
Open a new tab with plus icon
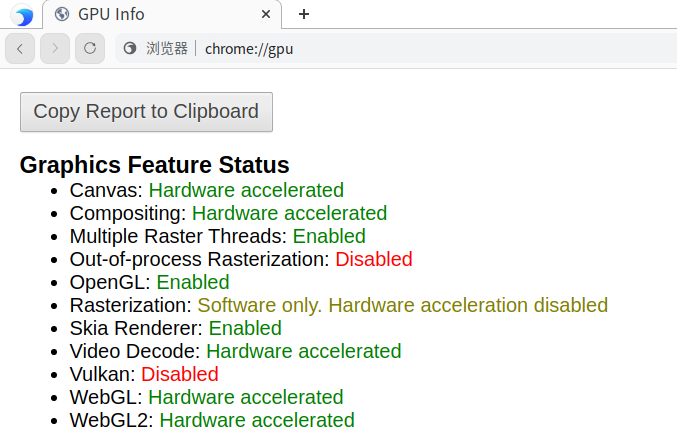[304, 14]
